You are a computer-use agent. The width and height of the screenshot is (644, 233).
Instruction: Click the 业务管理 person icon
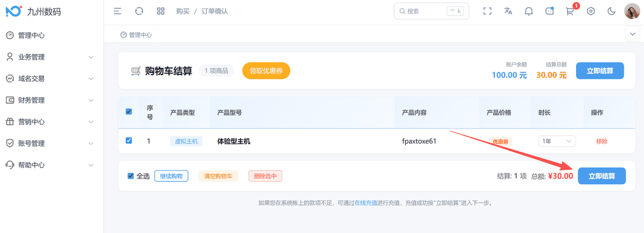coord(10,57)
